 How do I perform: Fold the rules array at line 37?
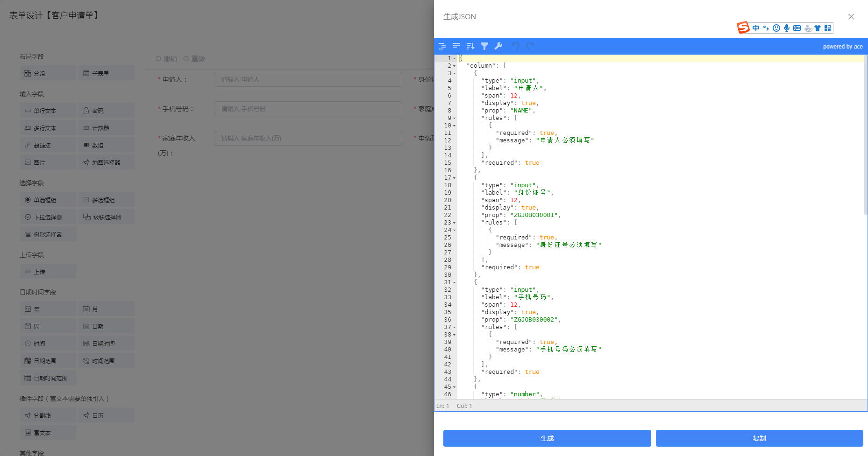pos(454,327)
